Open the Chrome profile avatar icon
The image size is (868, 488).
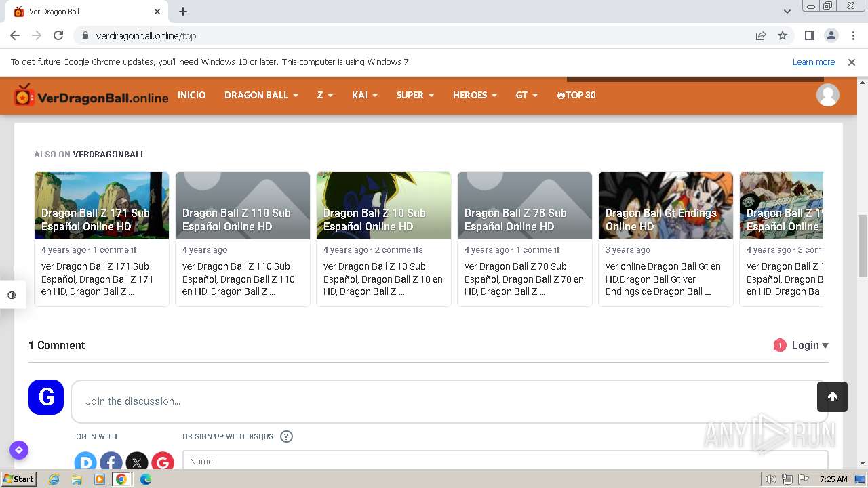pos(831,35)
